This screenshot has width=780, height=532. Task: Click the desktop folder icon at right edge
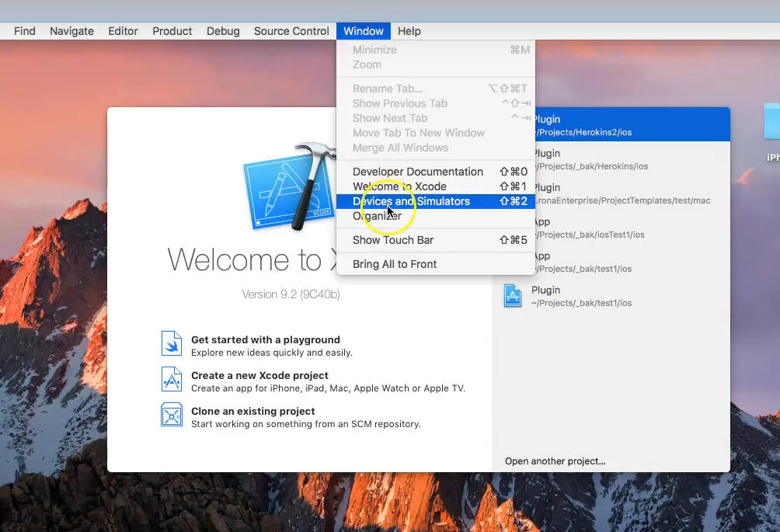772,121
